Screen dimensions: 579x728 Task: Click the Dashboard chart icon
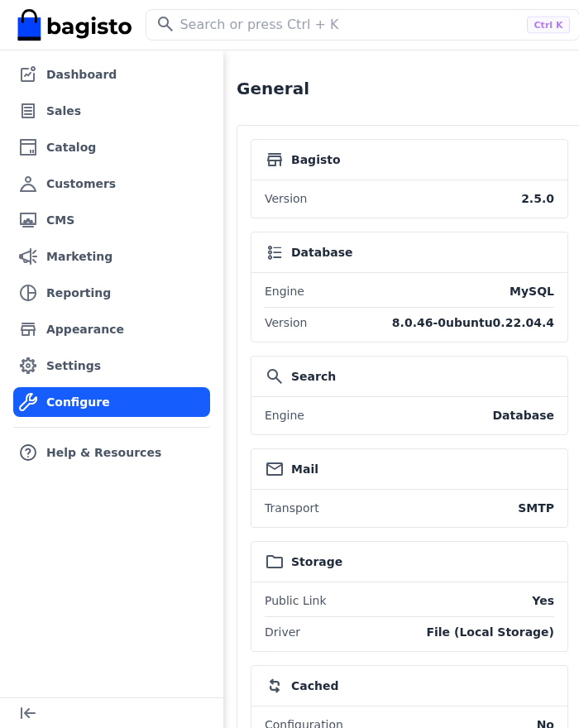click(28, 74)
